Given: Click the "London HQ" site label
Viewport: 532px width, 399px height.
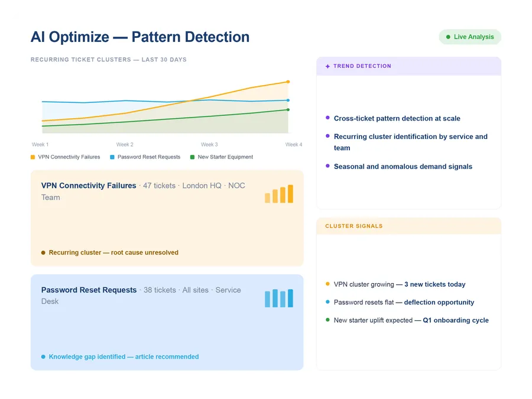Looking at the screenshot, I should coord(202,186).
